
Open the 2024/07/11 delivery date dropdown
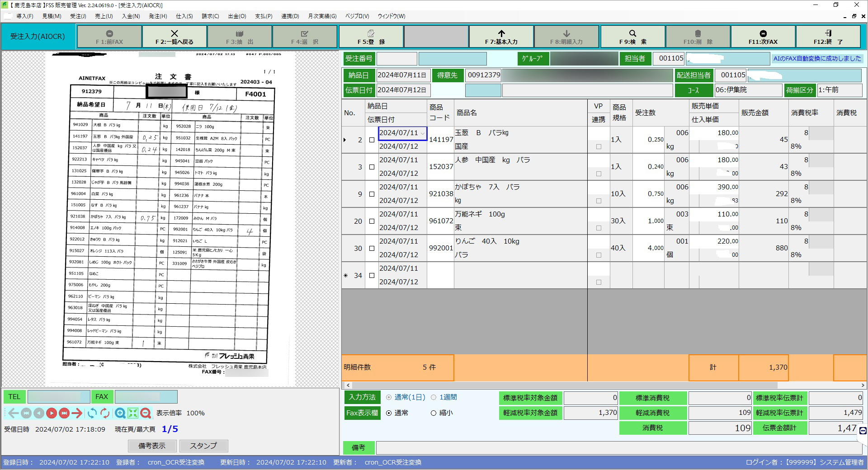point(423,133)
